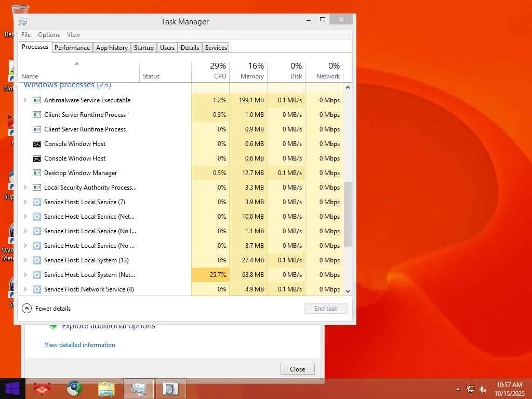
Task: Sort by the Status column header
Action: pyautogui.click(x=166, y=71)
